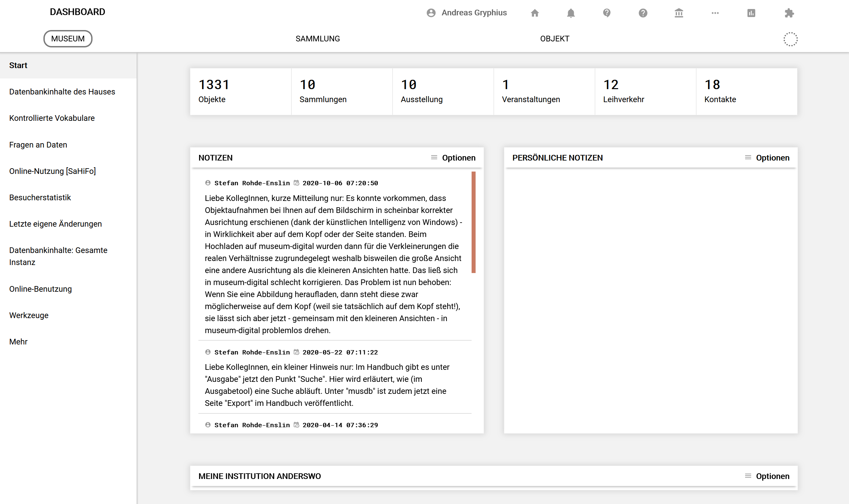The height and width of the screenshot is (504, 849).
Task: Open Kontrollierte Vokabulare menu item
Action: (x=68, y=118)
